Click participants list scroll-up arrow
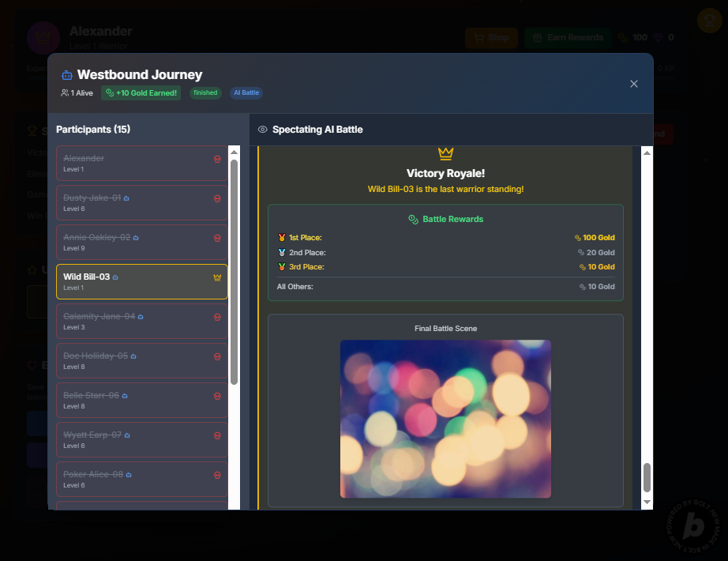 coord(234,152)
